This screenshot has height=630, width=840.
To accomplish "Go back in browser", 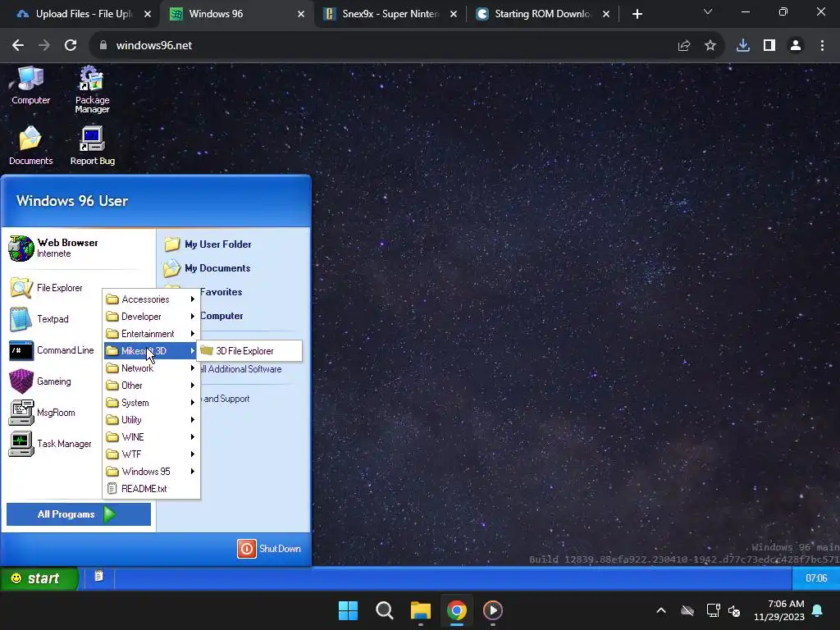I will coord(18,46).
